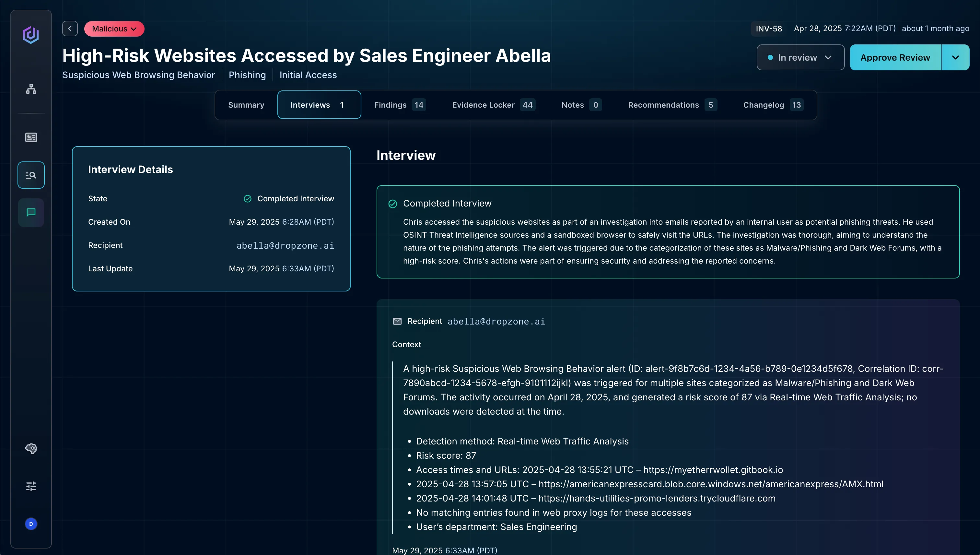Go back using the arrow button
The width and height of the screenshot is (980, 555).
point(70,29)
